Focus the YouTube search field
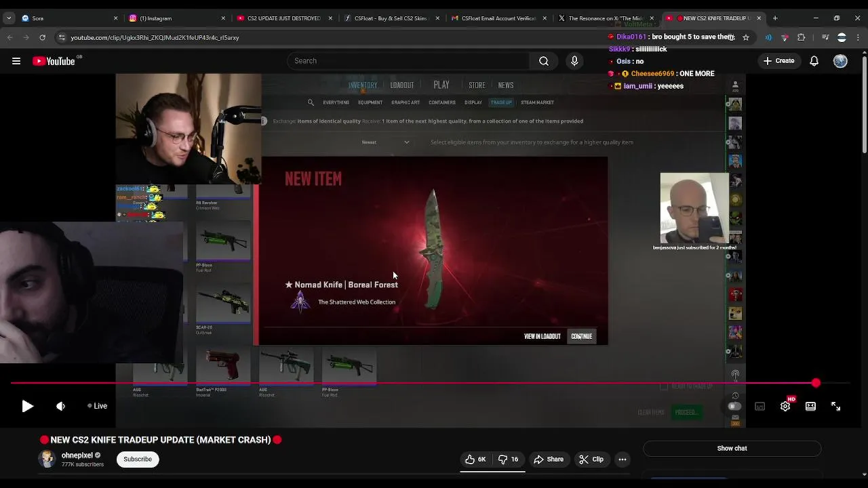Image resolution: width=868 pixels, height=488 pixels. pyautogui.click(x=409, y=61)
